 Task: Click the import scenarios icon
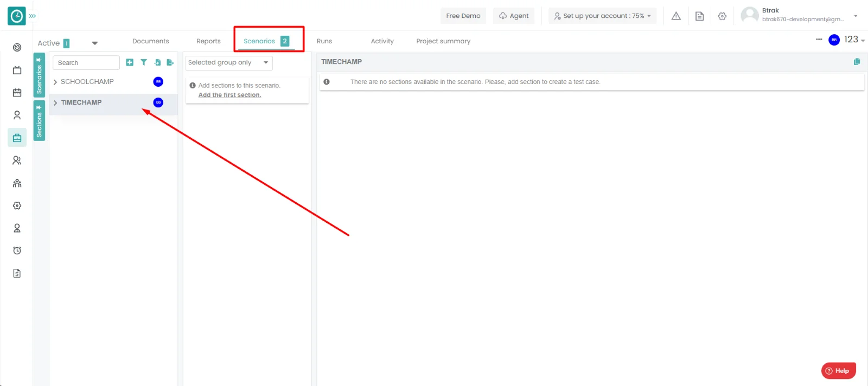(157, 62)
